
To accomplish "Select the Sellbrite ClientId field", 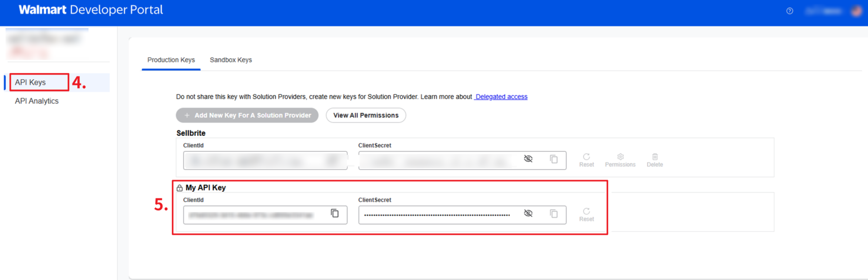I will (x=265, y=160).
